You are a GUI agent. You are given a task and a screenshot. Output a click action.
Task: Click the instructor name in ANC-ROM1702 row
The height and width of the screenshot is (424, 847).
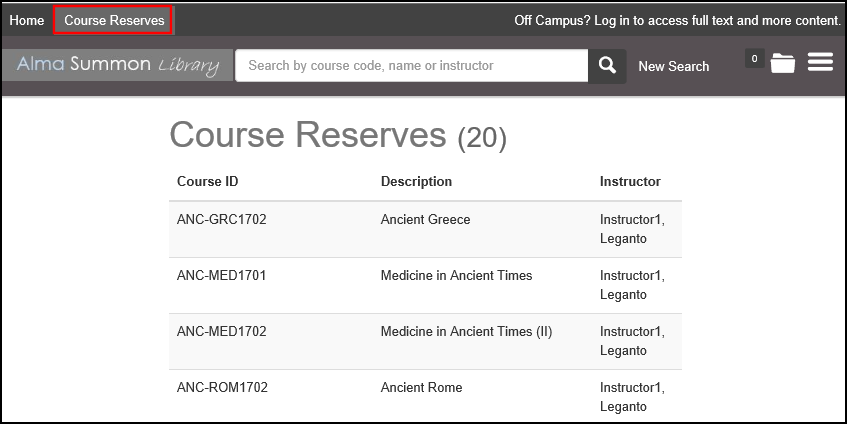pos(632,397)
